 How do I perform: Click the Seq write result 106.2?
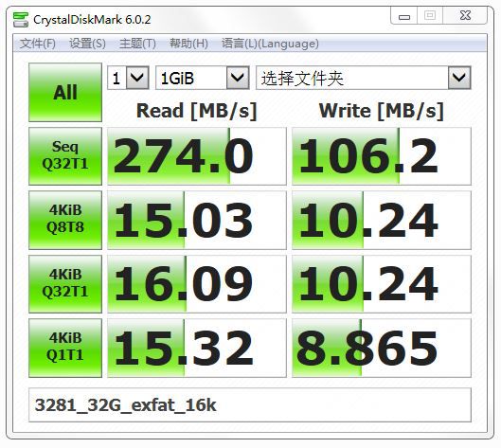382,156
